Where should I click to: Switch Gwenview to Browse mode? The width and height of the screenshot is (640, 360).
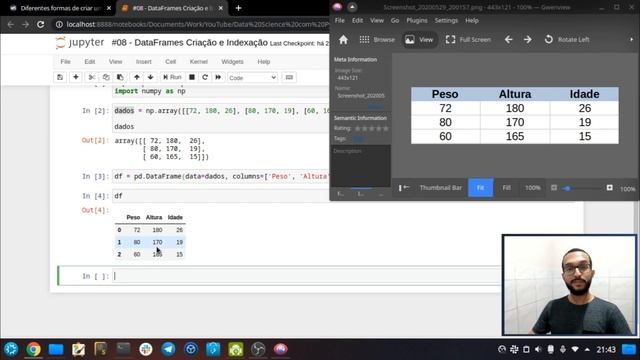(x=377, y=40)
